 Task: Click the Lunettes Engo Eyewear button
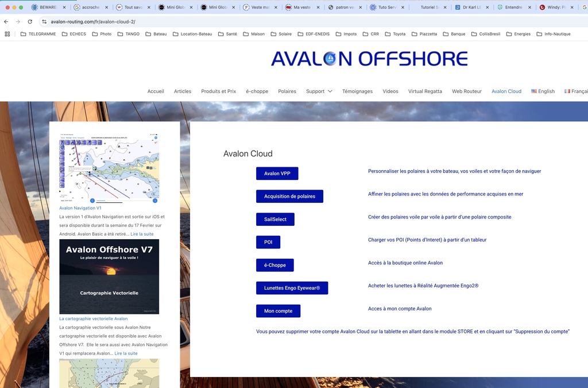(x=292, y=288)
